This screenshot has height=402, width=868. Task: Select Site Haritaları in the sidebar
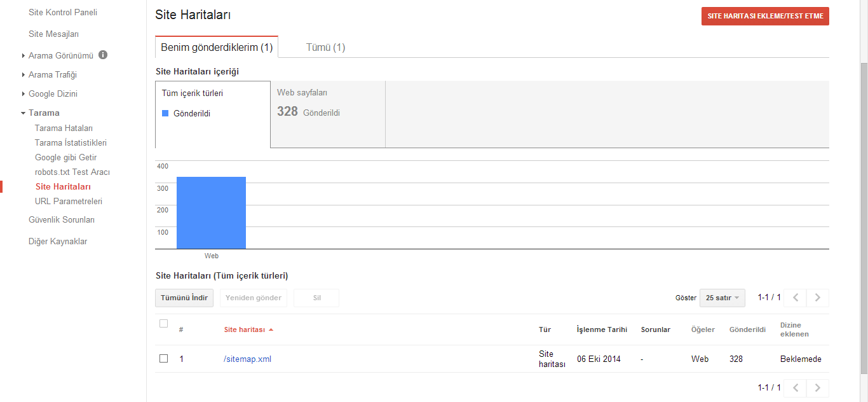click(63, 186)
